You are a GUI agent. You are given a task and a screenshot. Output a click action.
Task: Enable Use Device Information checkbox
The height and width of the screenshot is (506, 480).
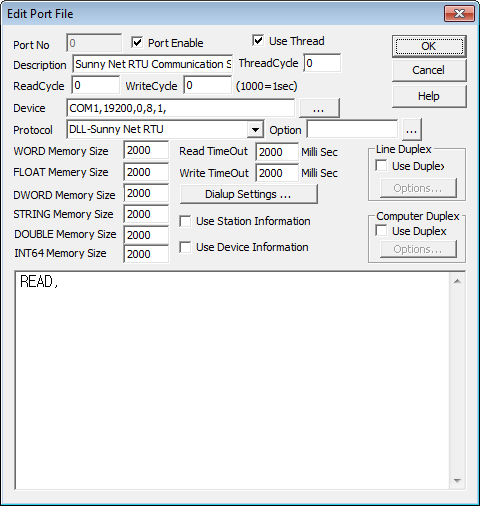(185, 247)
